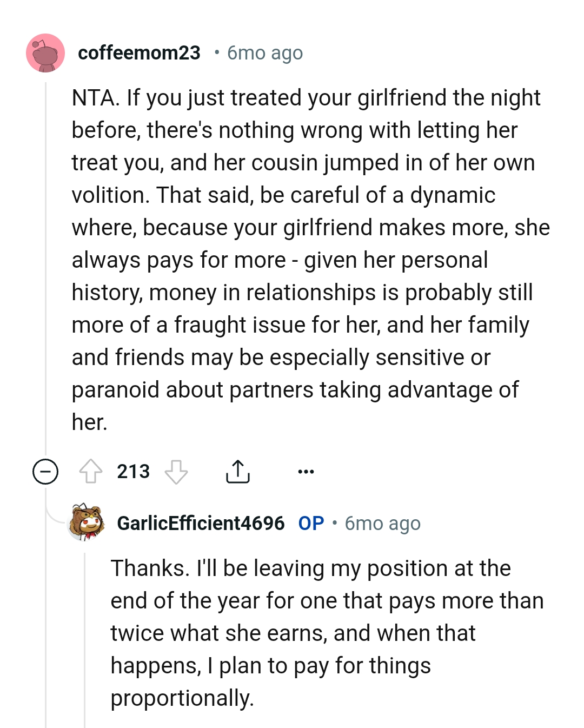This screenshot has height=728, width=584.
Task: Click the word 'volition' in the comment
Action: point(110,195)
